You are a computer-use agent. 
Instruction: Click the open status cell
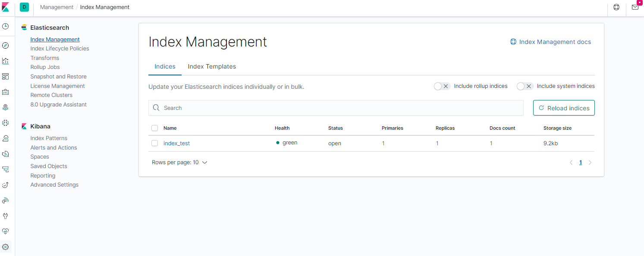click(x=335, y=143)
